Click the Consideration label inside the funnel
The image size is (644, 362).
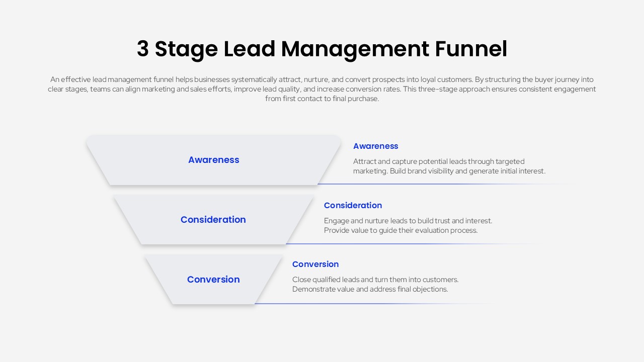click(213, 220)
